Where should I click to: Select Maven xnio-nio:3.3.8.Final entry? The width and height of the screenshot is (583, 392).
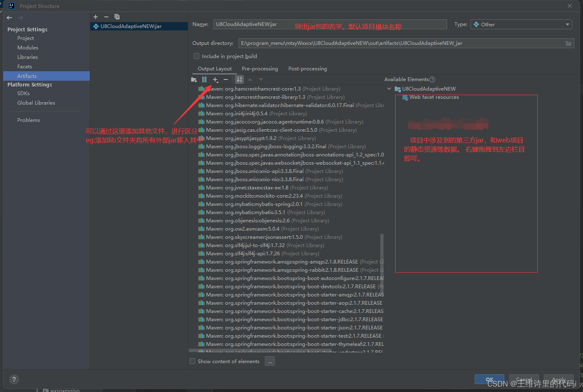click(270, 180)
